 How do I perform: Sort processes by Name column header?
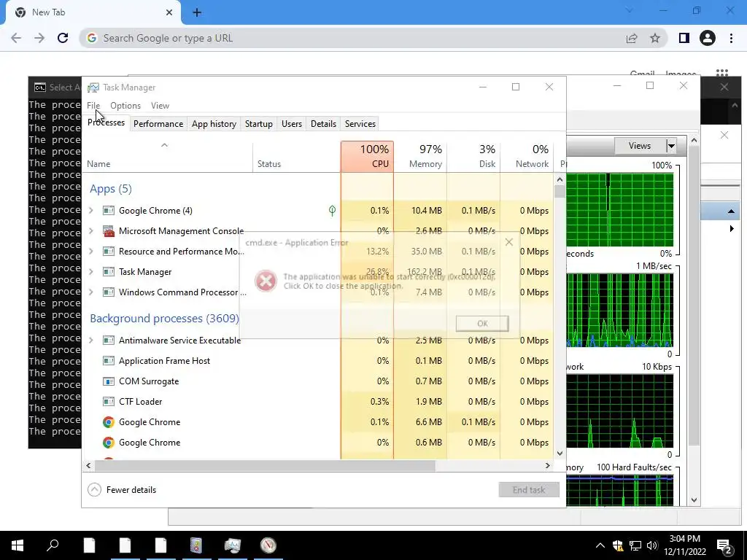168,157
